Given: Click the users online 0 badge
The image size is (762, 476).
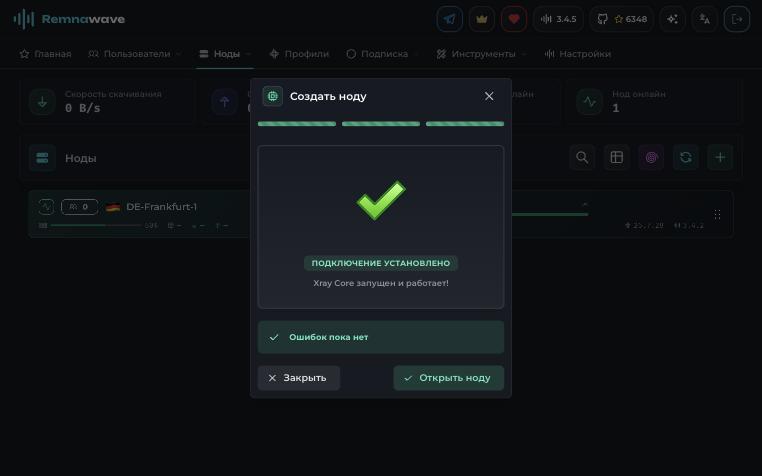Looking at the screenshot, I should pyautogui.click(x=80, y=207).
